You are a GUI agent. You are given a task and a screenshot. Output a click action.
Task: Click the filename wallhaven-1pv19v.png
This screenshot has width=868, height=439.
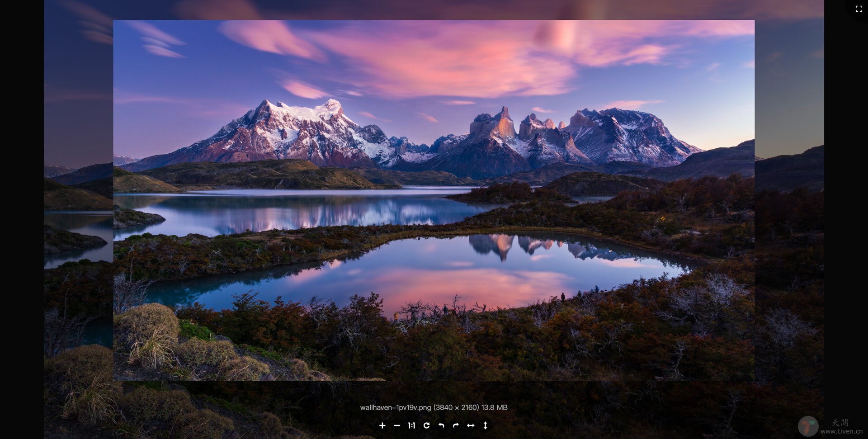[x=394, y=407]
